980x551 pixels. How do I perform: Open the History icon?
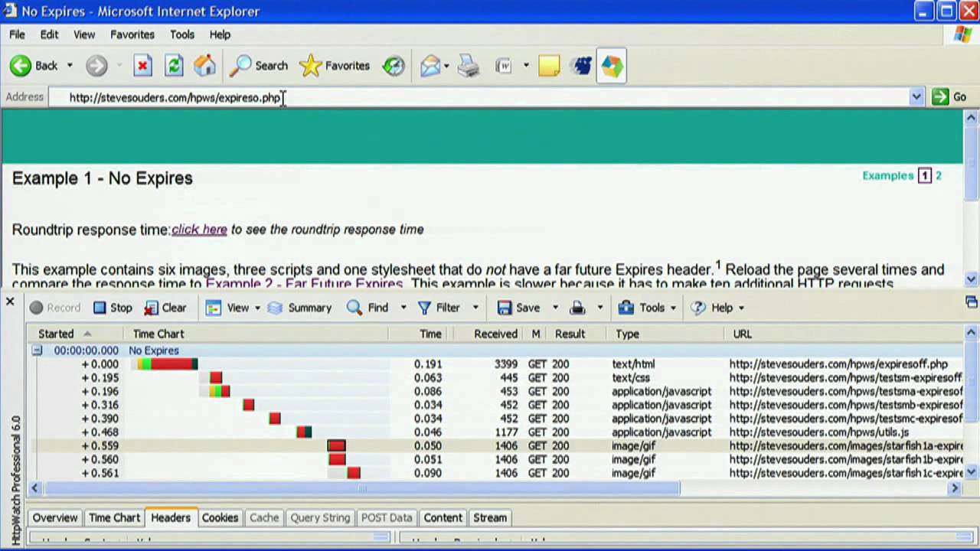point(394,66)
